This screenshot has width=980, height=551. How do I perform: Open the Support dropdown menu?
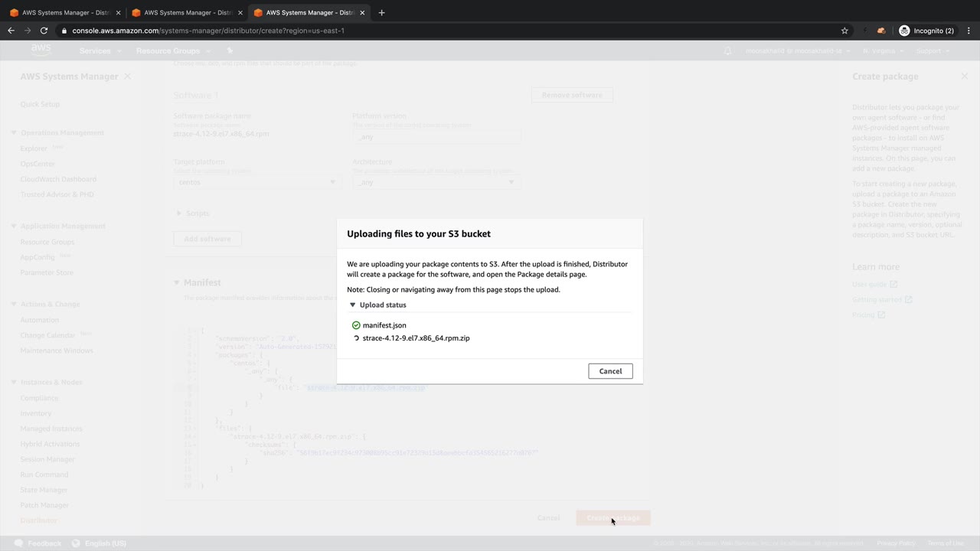point(933,51)
